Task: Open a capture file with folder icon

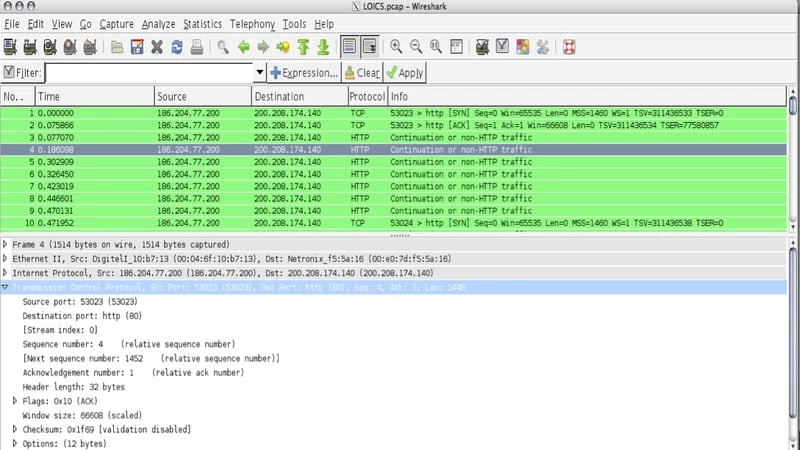Action: tap(117, 46)
